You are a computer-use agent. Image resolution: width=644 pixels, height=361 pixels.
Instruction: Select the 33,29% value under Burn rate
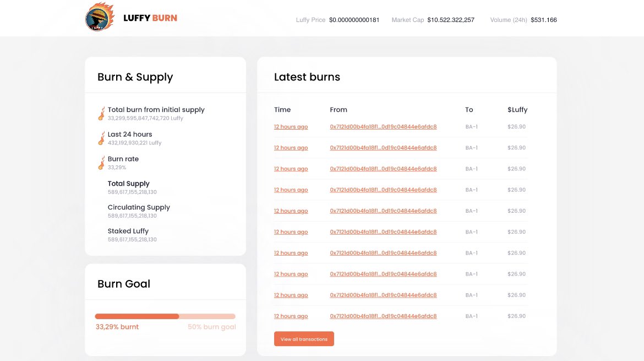pyautogui.click(x=117, y=168)
